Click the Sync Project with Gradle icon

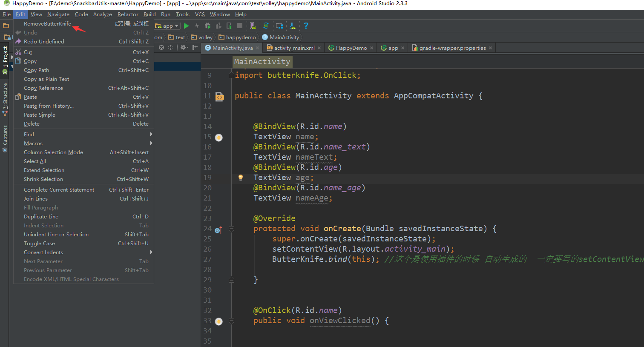point(266,26)
